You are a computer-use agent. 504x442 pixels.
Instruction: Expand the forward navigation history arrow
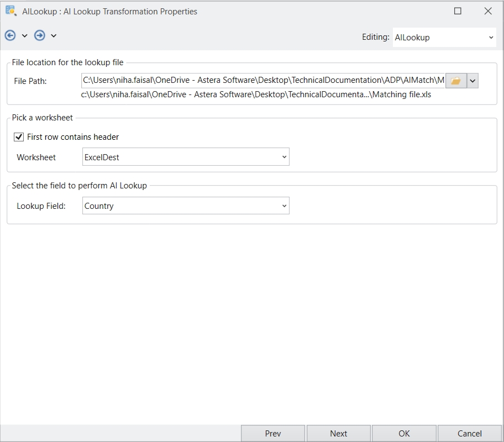[x=54, y=36]
